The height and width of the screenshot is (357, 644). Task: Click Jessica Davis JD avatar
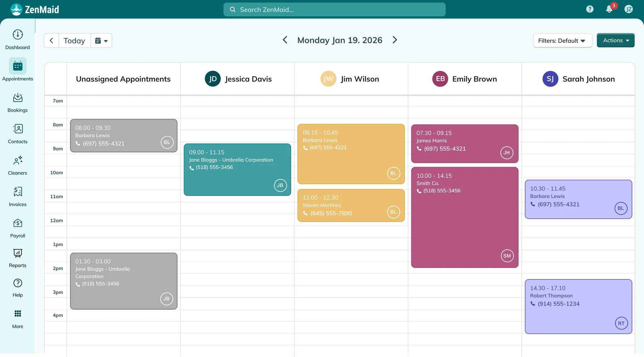click(213, 79)
